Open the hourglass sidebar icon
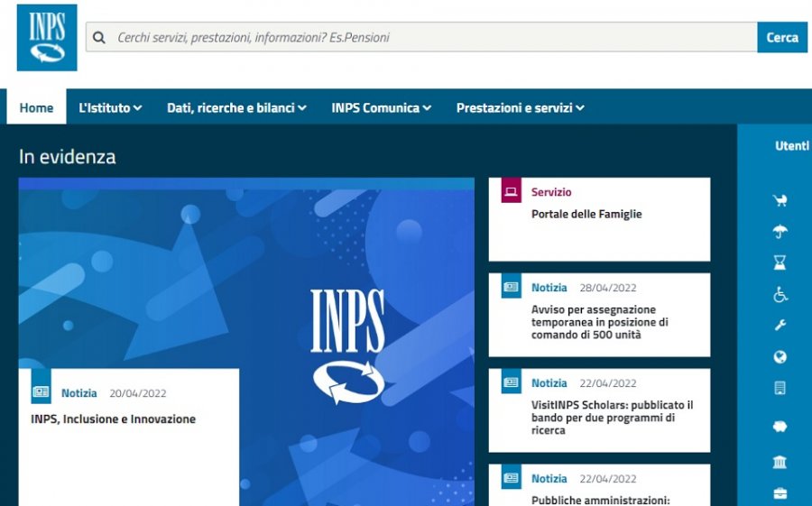Screen dimensions: 812x506 click(780, 262)
